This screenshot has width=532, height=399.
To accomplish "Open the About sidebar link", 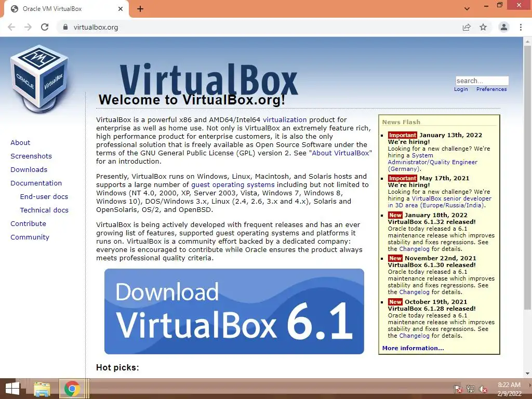I will pos(20,142).
